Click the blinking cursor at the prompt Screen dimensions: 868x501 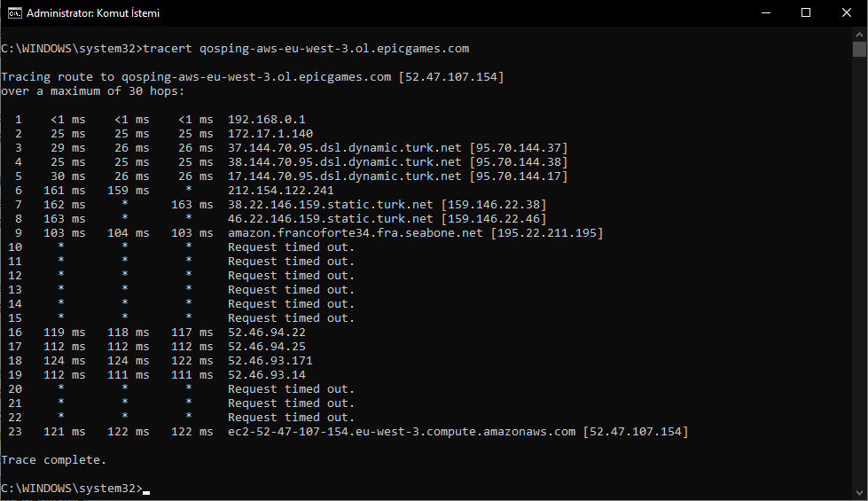(x=146, y=492)
